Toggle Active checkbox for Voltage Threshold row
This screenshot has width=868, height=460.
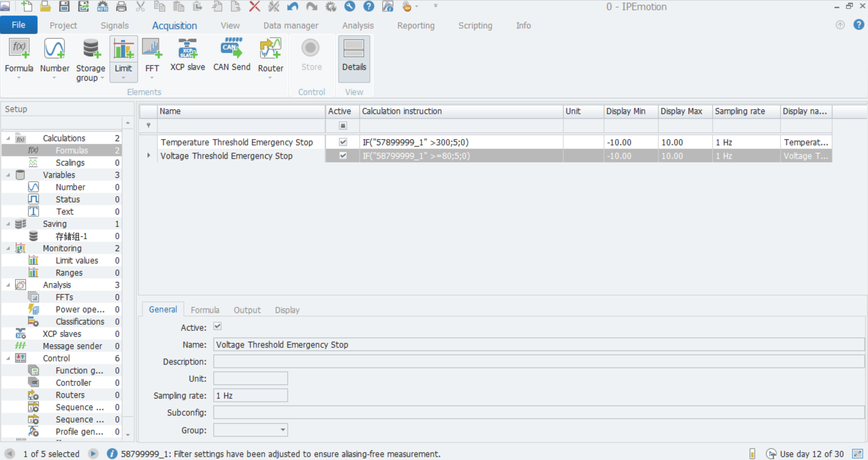[x=343, y=156]
